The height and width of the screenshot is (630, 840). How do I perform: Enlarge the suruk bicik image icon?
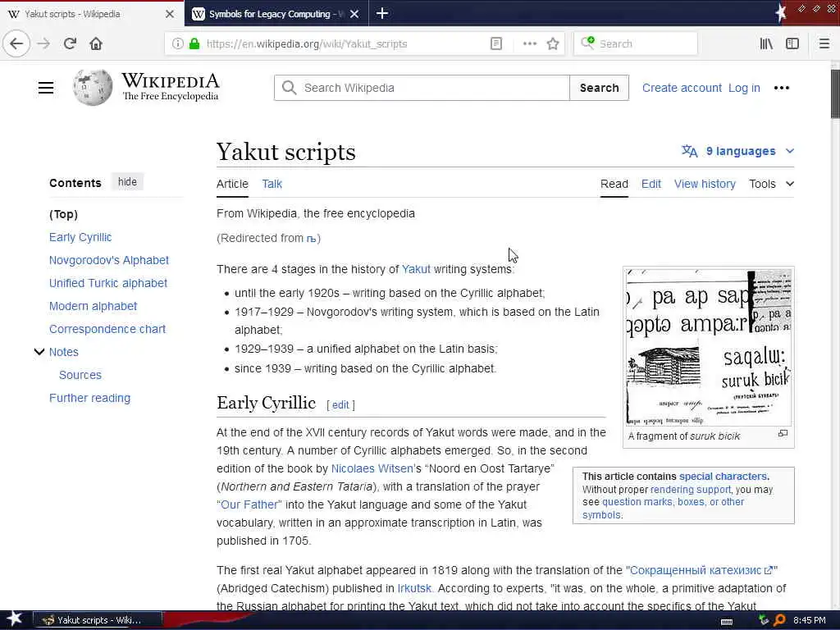tap(783, 433)
